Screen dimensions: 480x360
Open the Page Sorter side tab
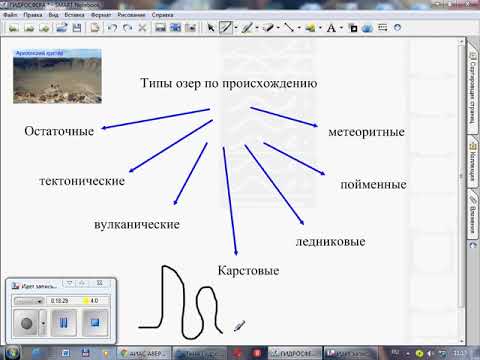(473, 88)
